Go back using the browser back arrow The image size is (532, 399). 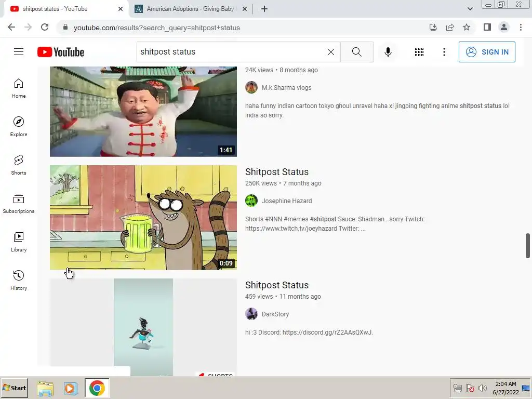coord(11,28)
